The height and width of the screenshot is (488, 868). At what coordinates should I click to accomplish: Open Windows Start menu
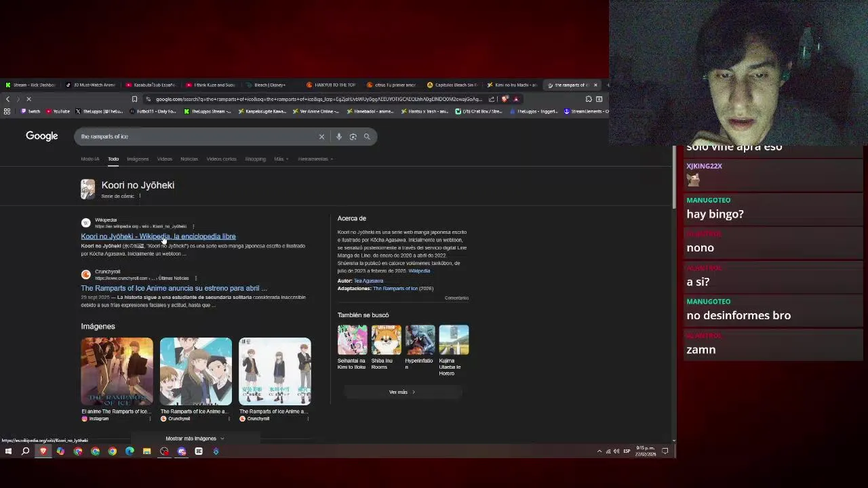point(8,451)
